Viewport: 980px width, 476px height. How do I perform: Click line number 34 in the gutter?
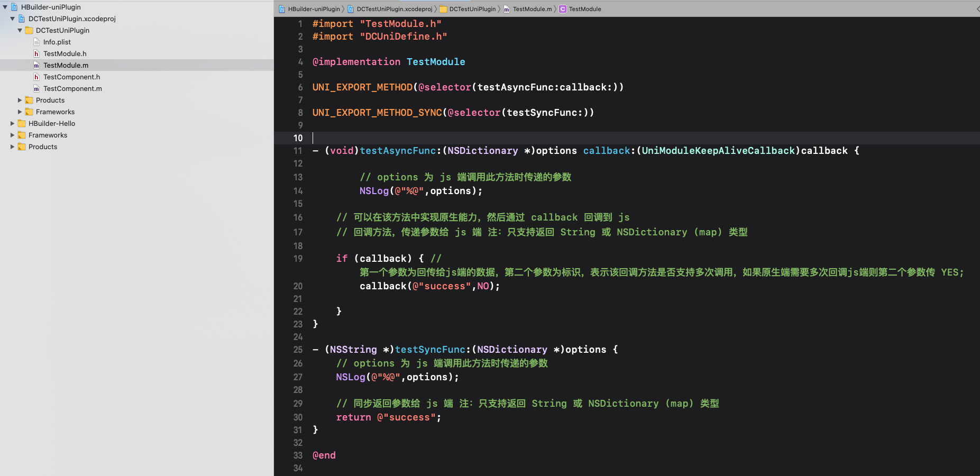tap(298, 468)
